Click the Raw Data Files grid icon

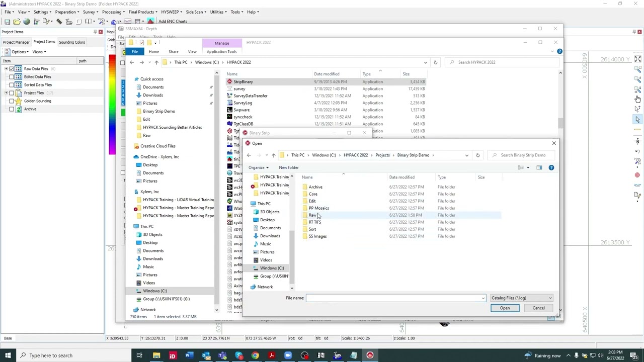point(19,68)
